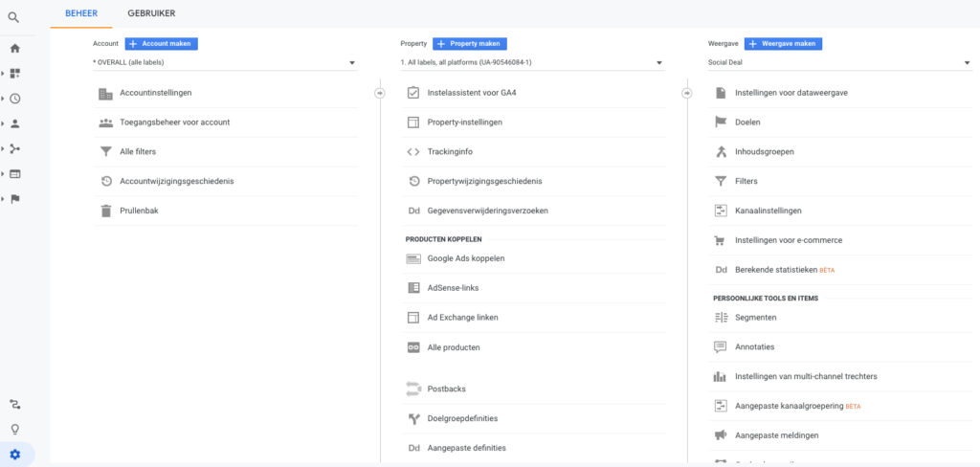Collapse the column arrow between Account and Property
The image size is (980, 467).
click(x=379, y=93)
